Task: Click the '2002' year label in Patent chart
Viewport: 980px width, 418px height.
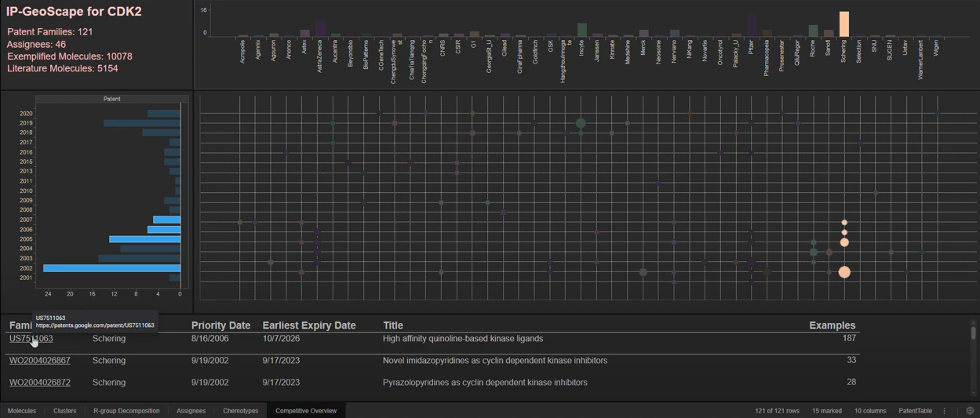Action: point(26,268)
